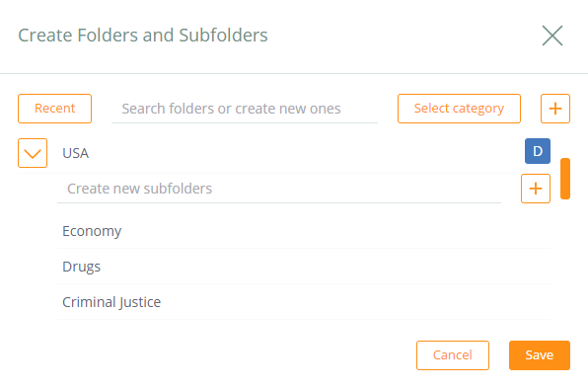The width and height of the screenshot is (588, 388).
Task: Add new folder with top plus icon
Action: (x=555, y=109)
